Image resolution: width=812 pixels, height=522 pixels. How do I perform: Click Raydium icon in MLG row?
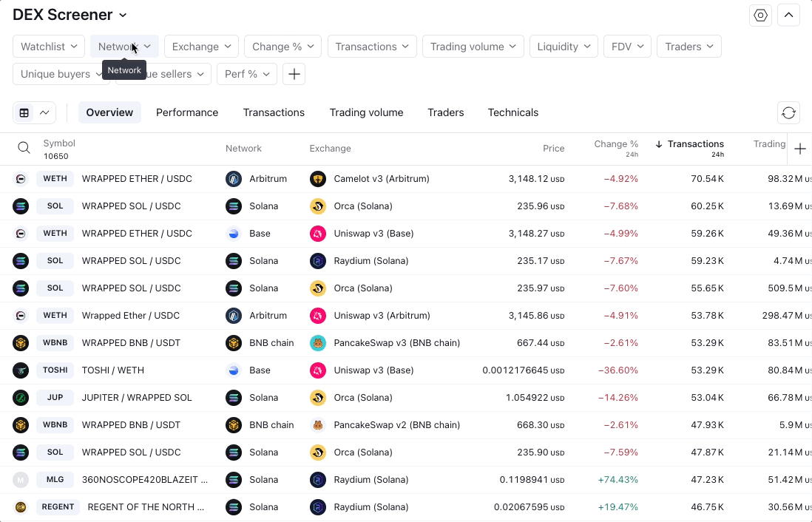coord(317,480)
